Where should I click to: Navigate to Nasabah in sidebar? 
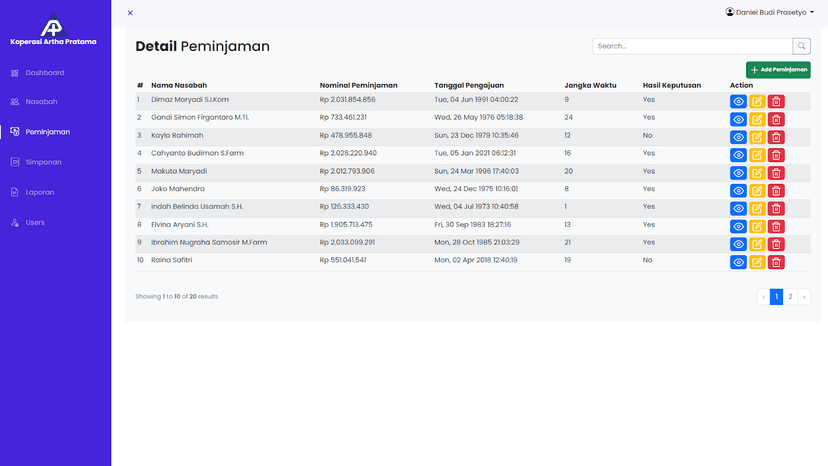coord(41,102)
